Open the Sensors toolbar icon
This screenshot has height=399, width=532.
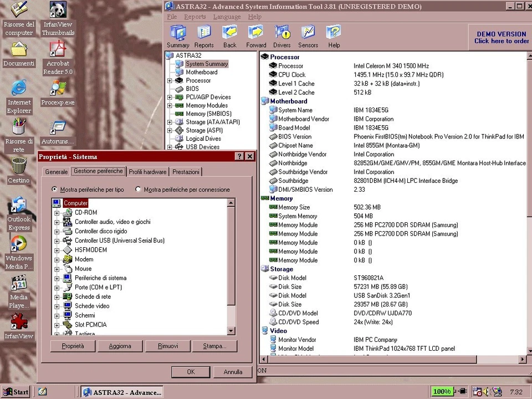[x=308, y=33]
